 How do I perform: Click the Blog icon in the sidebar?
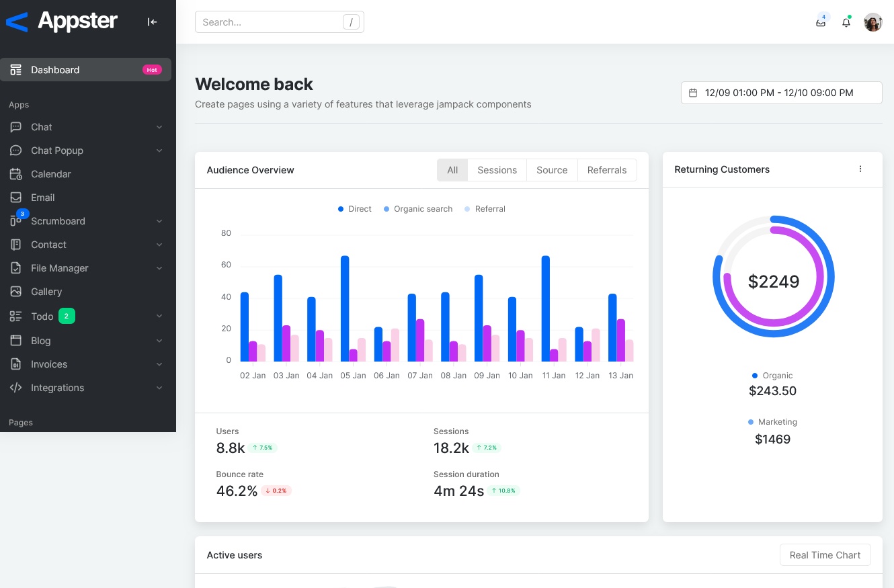click(16, 341)
